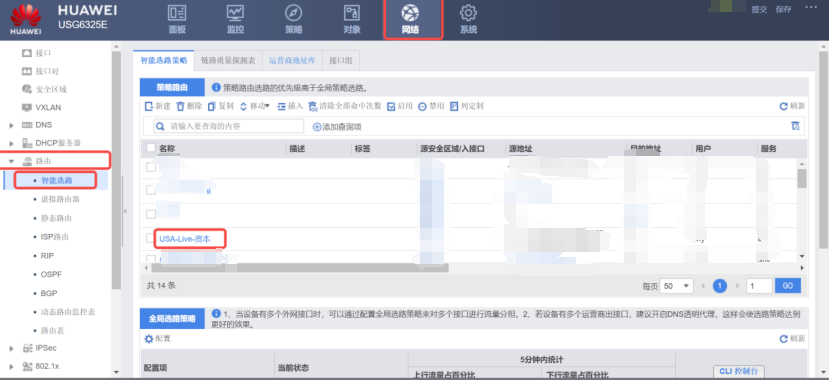The height and width of the screenshot is (380, 830).
Task: Tick the USA-Live-资本 row checkbox
Action: tap(151, 238)
